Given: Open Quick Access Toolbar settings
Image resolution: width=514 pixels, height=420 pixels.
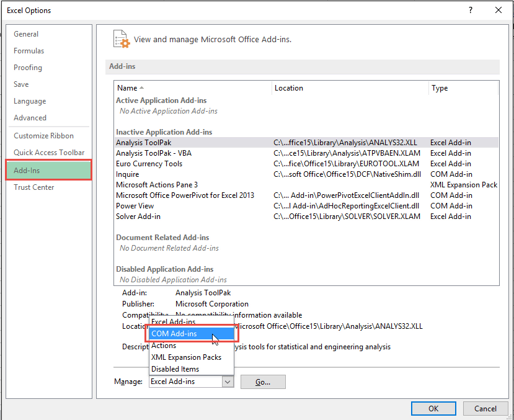Looking at the screenshot, I should (49, 153).
